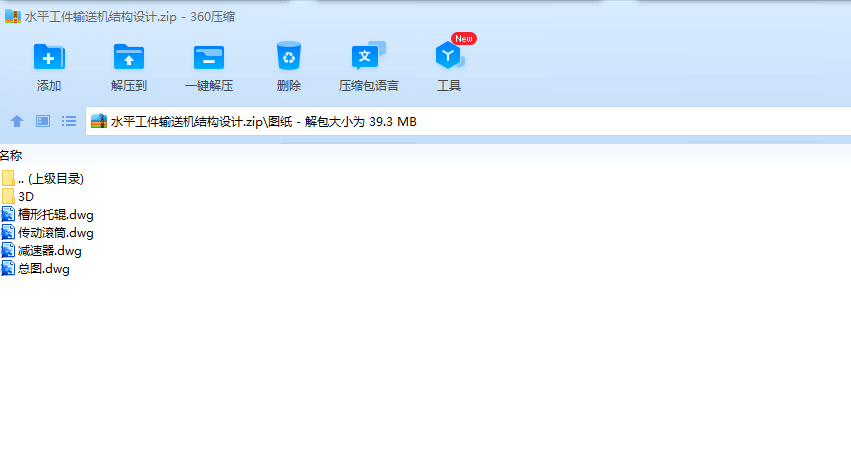The height and width of the screenshot is (456, 851).
Task: Click the folder icon of the 3D entry
Action: [x=8, y=196]
